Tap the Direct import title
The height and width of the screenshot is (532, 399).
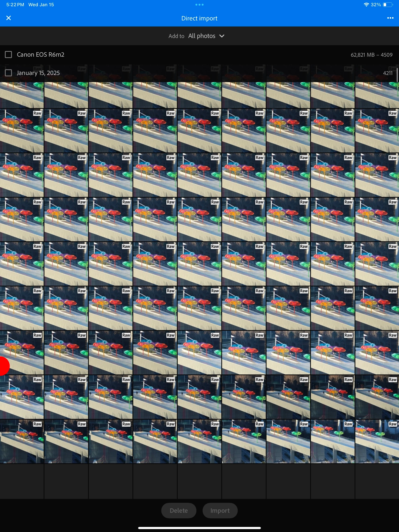pos(199,18)
